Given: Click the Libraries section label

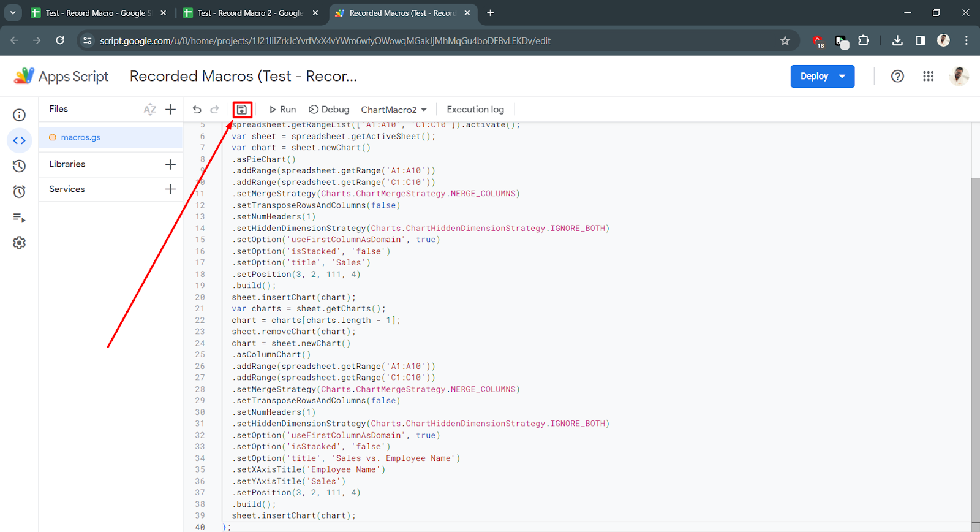Looking at the screenshot, I should 67,164.
